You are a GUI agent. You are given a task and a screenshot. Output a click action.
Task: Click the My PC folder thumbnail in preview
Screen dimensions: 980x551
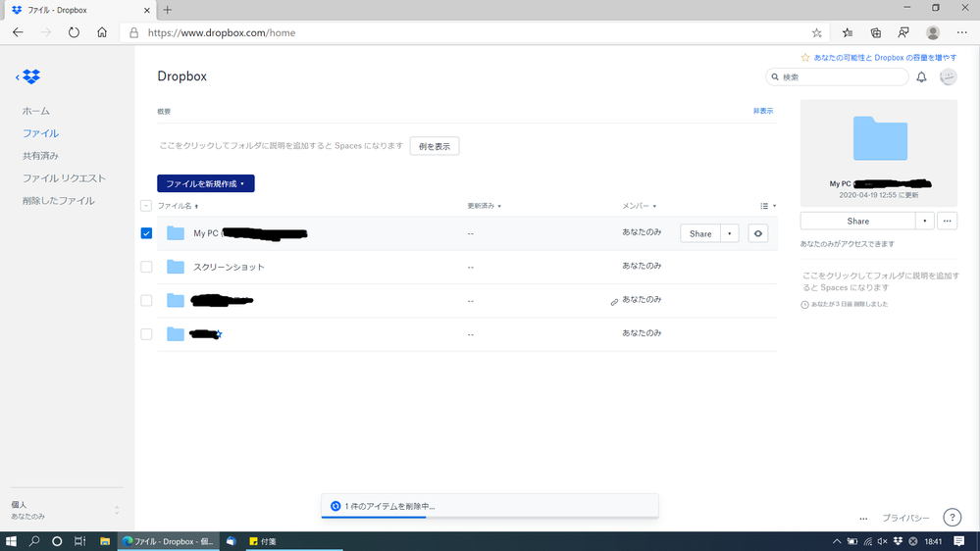tap(880, 138)
